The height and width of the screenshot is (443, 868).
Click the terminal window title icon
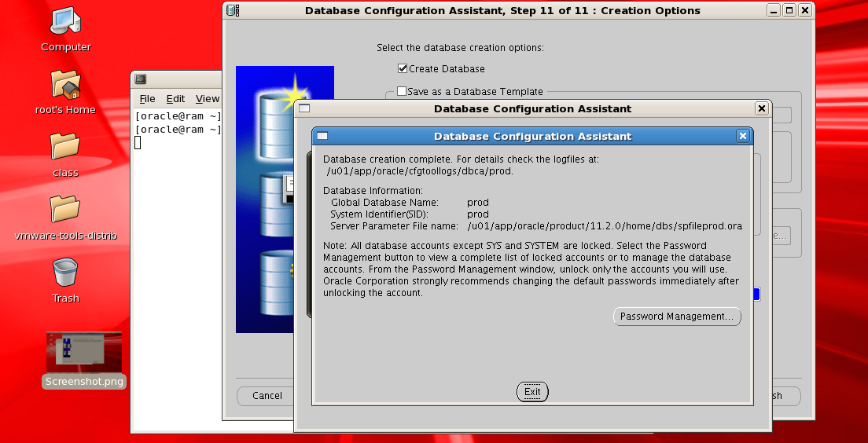pos(141,79)
